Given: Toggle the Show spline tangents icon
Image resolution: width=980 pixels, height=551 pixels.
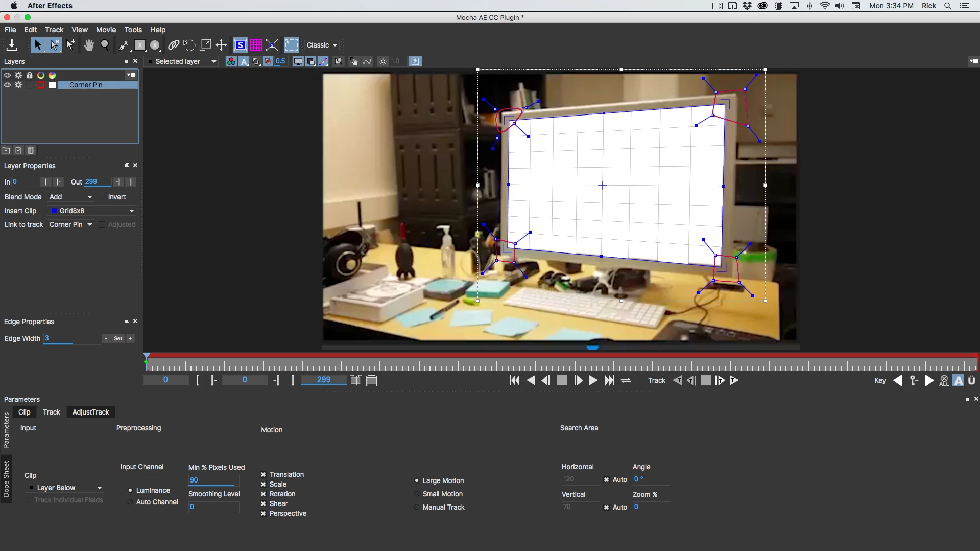Looking at the screenshot, I should point(323,61).
